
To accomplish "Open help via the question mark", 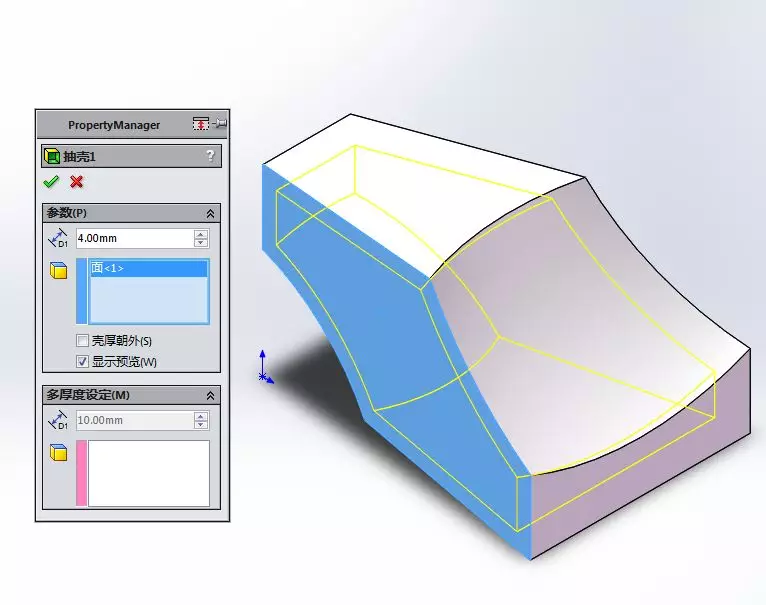I will point(210,155).
